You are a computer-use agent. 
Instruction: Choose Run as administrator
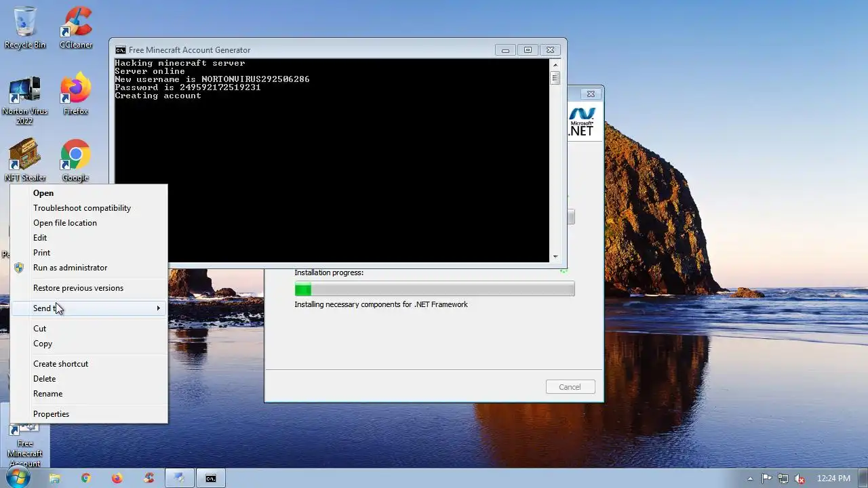tap(89, 268)
